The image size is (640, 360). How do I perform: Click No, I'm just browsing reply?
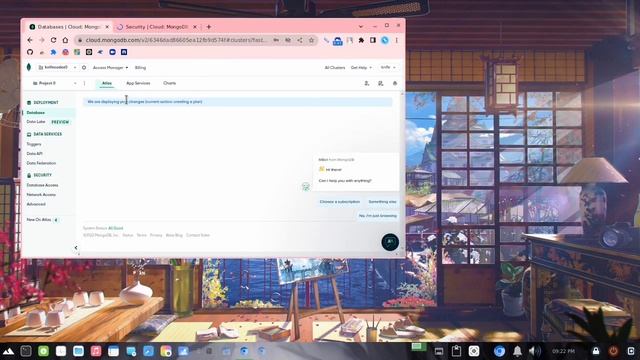(378, 216)
